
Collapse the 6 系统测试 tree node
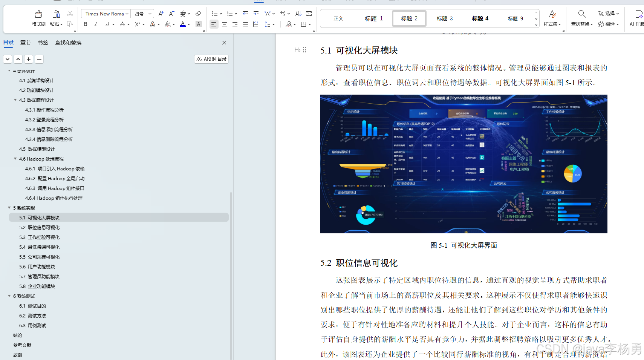pyautogui.click(x=9, y=296)
